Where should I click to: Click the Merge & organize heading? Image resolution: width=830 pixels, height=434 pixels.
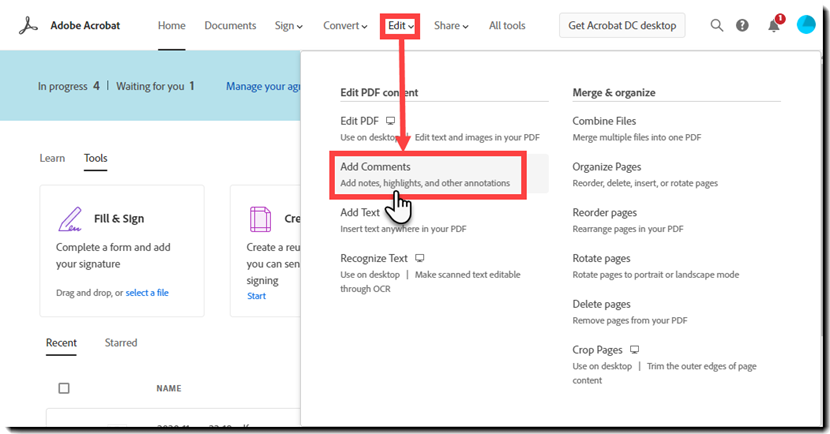tap(614, 93)
